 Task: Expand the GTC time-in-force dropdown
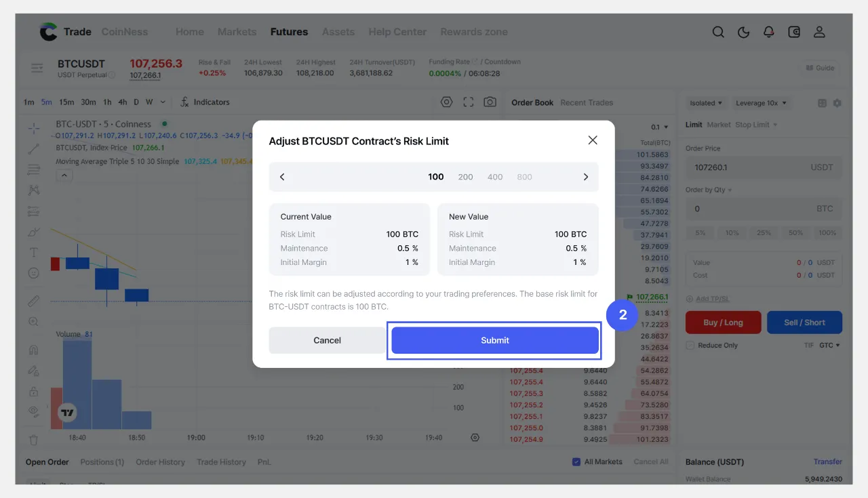829,346
